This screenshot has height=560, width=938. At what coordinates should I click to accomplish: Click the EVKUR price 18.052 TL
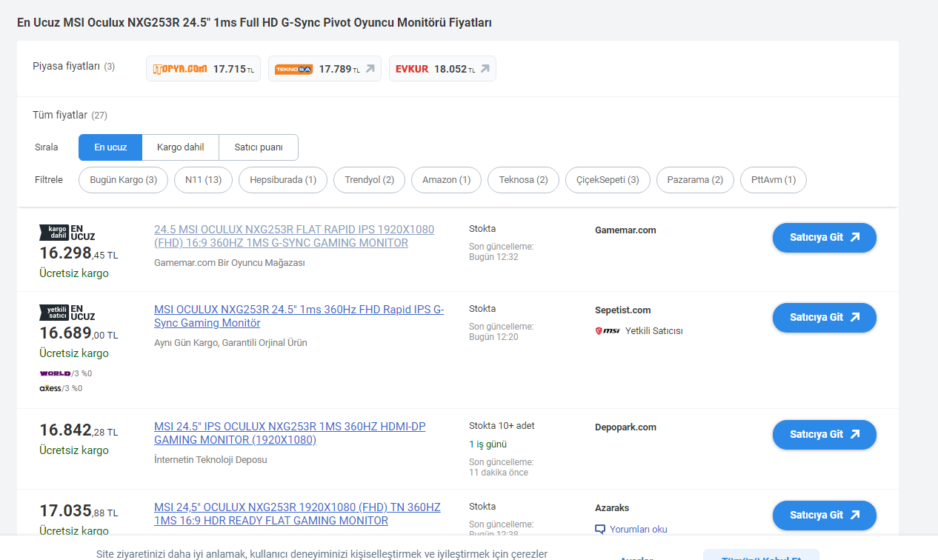[455, 69]
